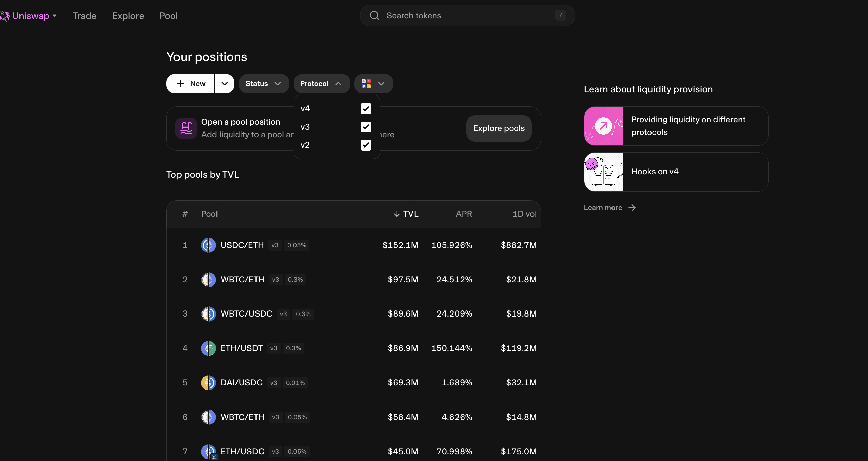
Task: Focus the Search tokens input field
Action: (x=468, y=15)
